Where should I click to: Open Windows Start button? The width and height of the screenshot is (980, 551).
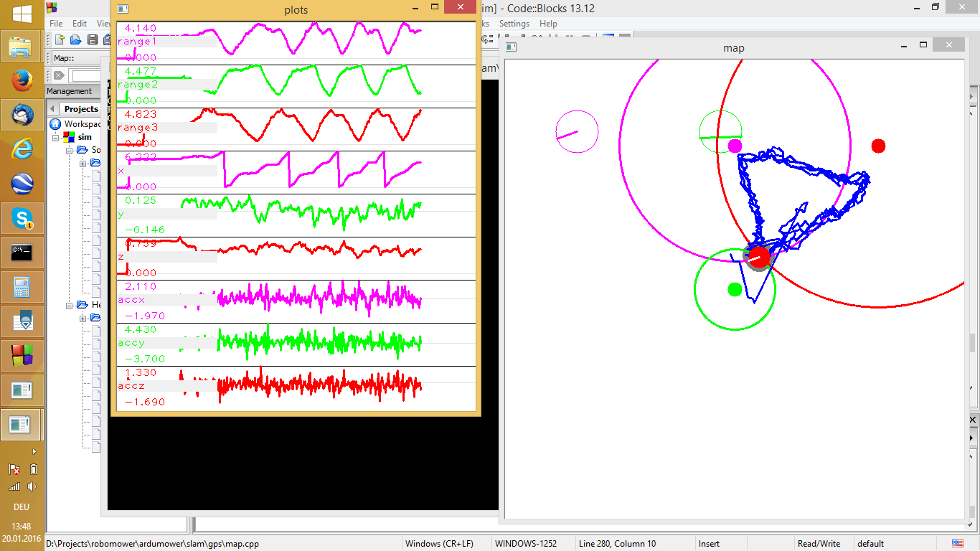click(22, 13)
